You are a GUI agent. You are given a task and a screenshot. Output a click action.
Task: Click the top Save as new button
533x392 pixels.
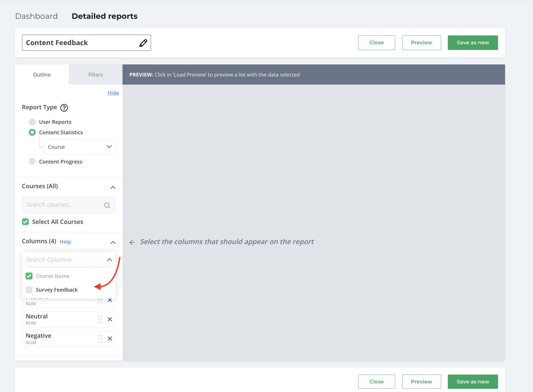[x=473, y=43]
